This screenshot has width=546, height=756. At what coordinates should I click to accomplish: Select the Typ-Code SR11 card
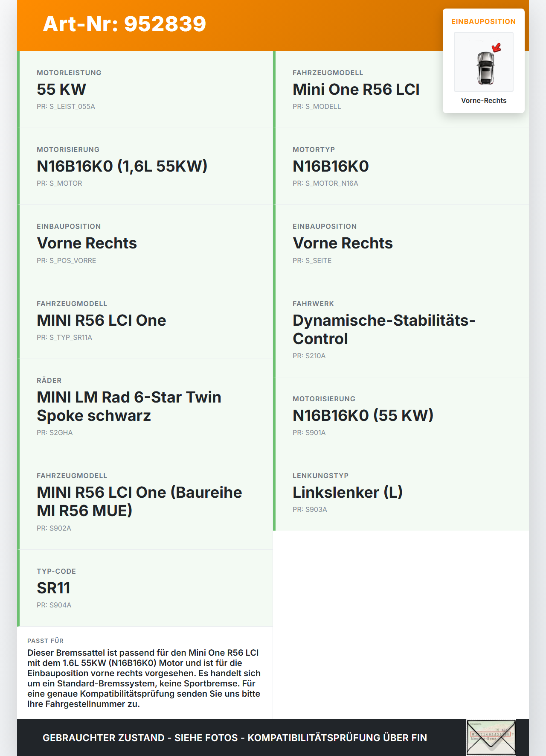click(145, 588)
